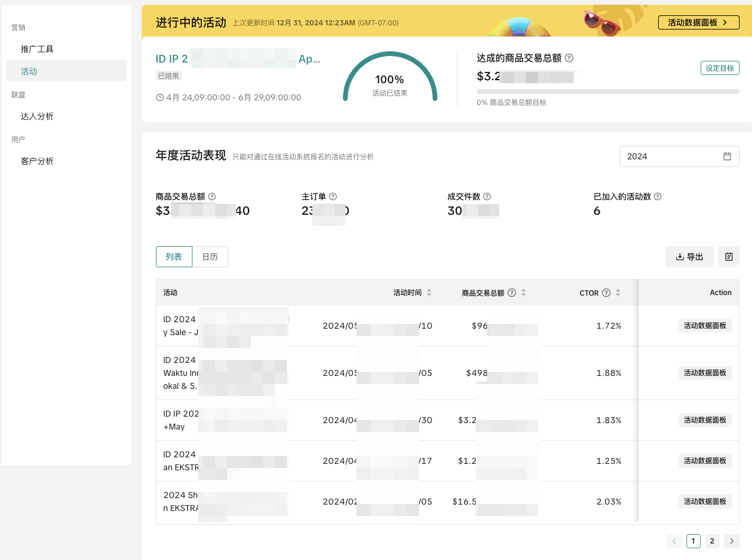Click the 商品交易总额 target progress bar
Screen dimensions: 752x560
pyautogui.click(x=607, y=91)
